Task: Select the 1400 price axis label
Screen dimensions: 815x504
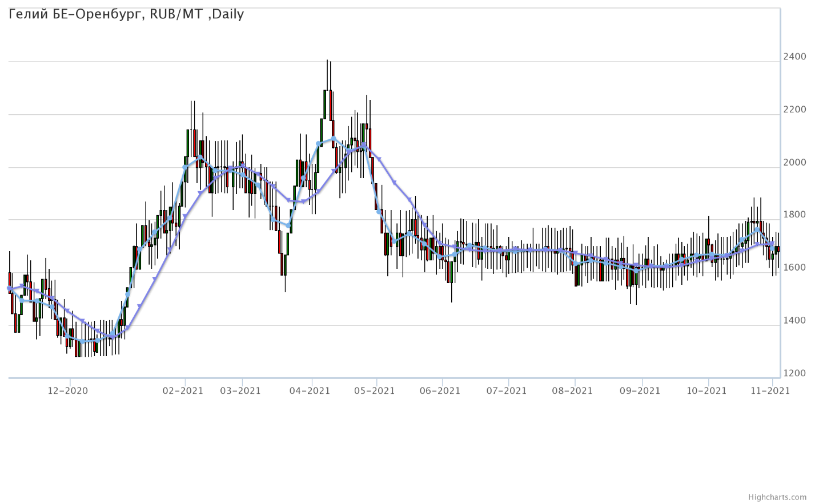Action: click(795, 321)
